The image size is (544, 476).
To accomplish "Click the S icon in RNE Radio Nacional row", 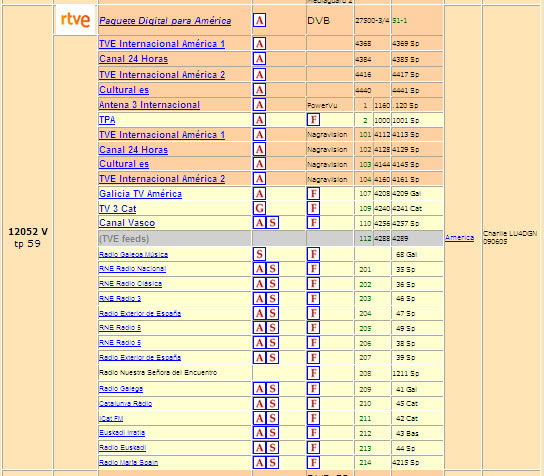I will coord(272,269).
